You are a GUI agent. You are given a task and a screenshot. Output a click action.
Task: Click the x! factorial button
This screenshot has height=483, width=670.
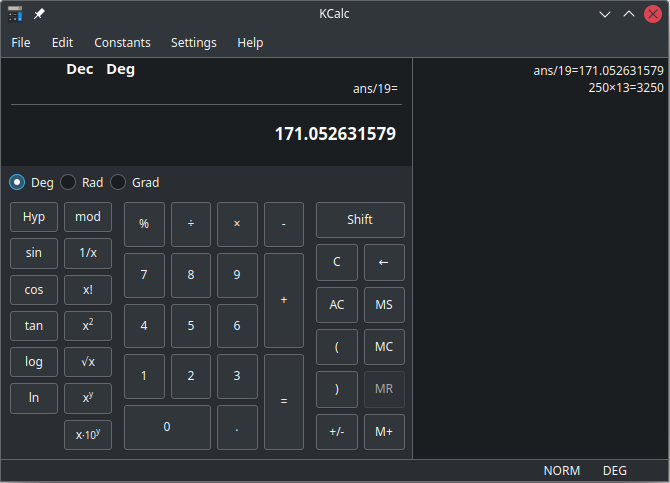pyautogui.click(x=88, y=290)
